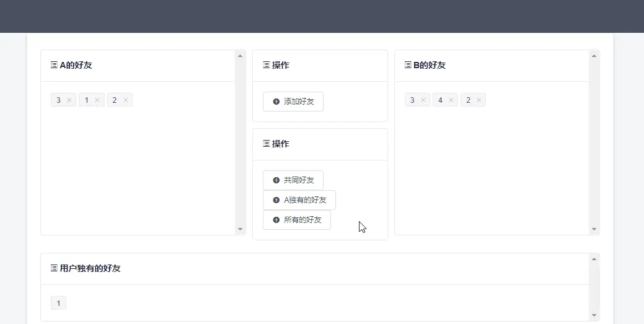Click the list icon beside 用户独有的好友
This screenshot has width=644, height=324.
coord(54,268)
